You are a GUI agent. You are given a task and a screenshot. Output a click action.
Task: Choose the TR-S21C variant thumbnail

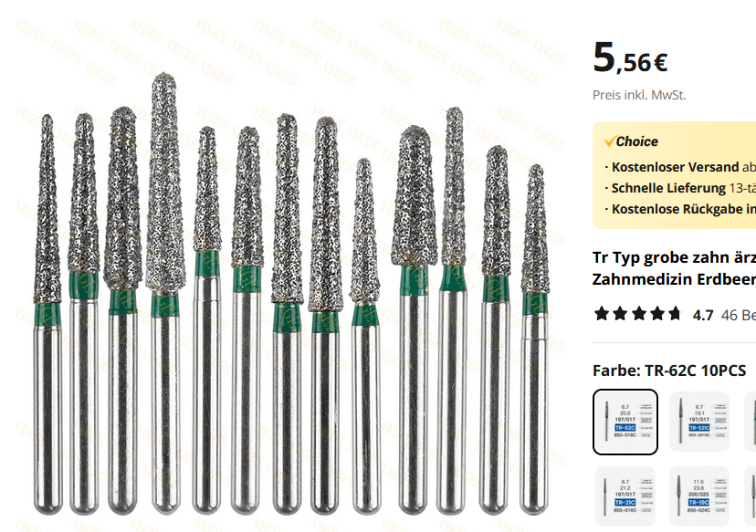699,422
